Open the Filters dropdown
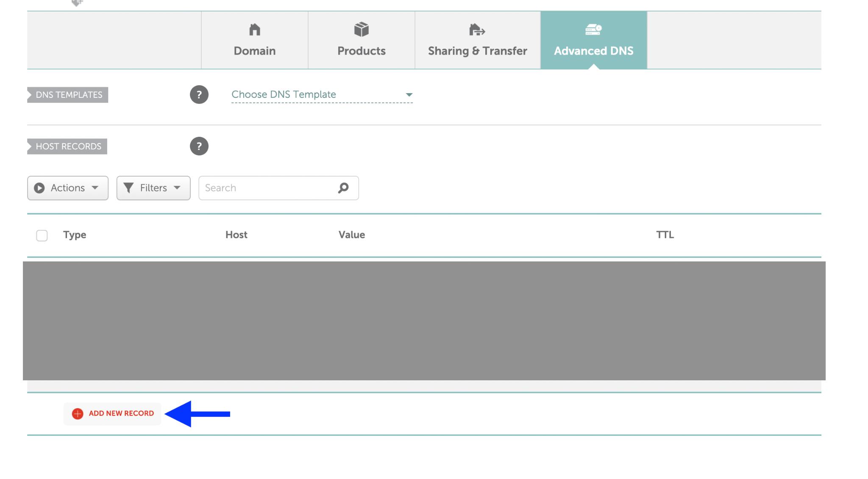This screenshot has width=868, height=479. click(x=153, y=188)
